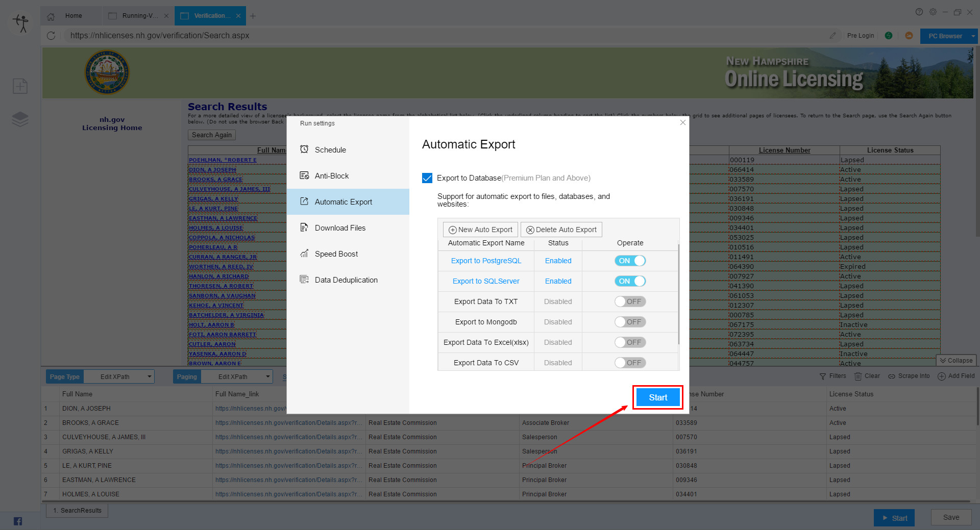980x530 pixels.
Task: Expand the Page Type Edit XPath dropdown
Action: [149, 376]
